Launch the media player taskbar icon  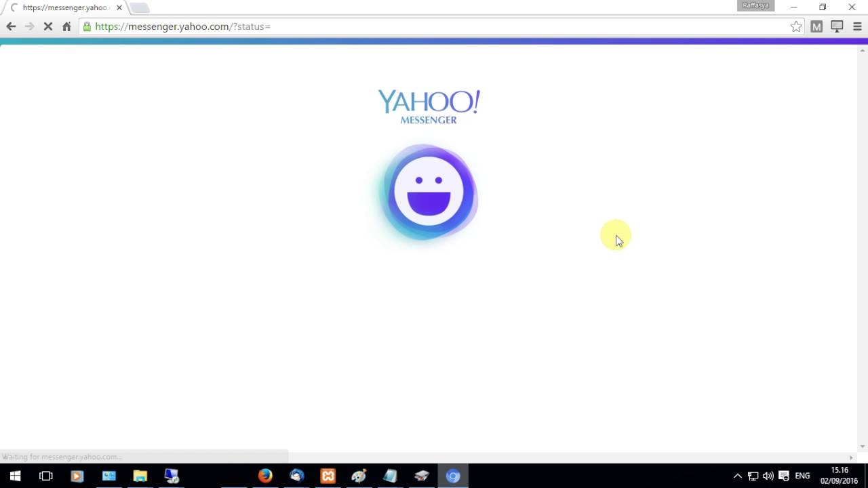tap(77, 476)
